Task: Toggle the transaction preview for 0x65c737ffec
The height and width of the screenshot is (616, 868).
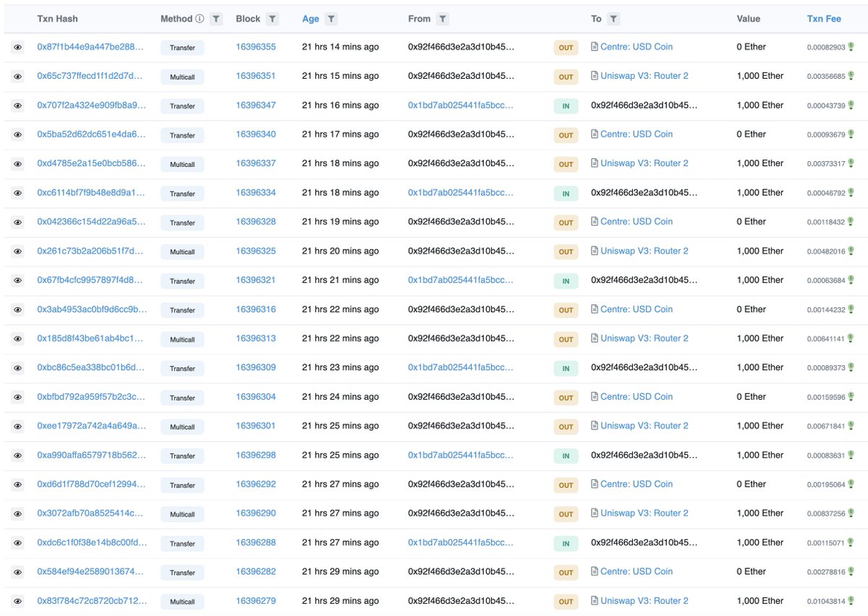Action: pos(17,77)
